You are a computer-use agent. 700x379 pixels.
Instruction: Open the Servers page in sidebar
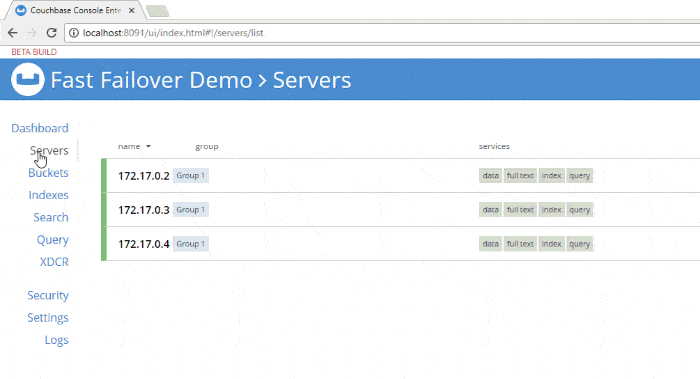pos(49,150)
